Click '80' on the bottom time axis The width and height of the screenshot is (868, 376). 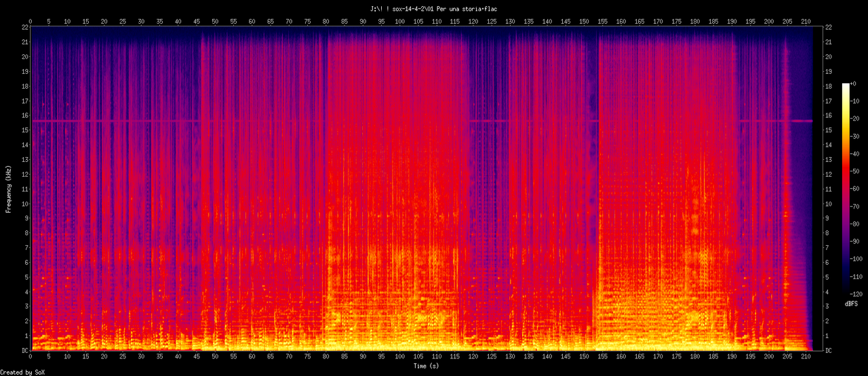(x=325, y=357)
